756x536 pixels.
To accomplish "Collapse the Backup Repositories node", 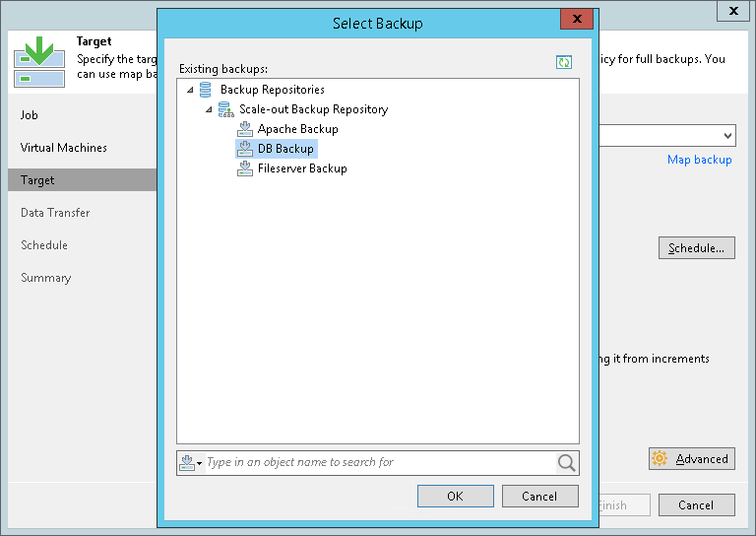I will click(190, 90).
